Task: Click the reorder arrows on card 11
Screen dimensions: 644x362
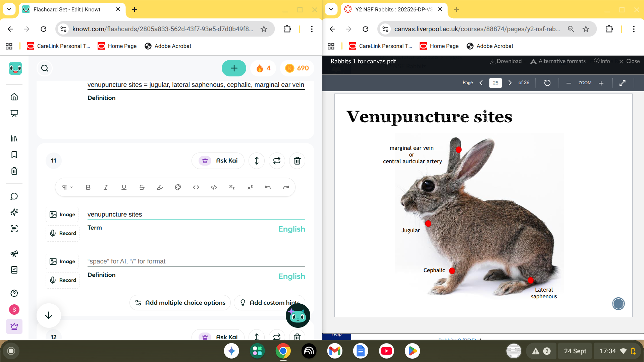Action: [257, 161]
